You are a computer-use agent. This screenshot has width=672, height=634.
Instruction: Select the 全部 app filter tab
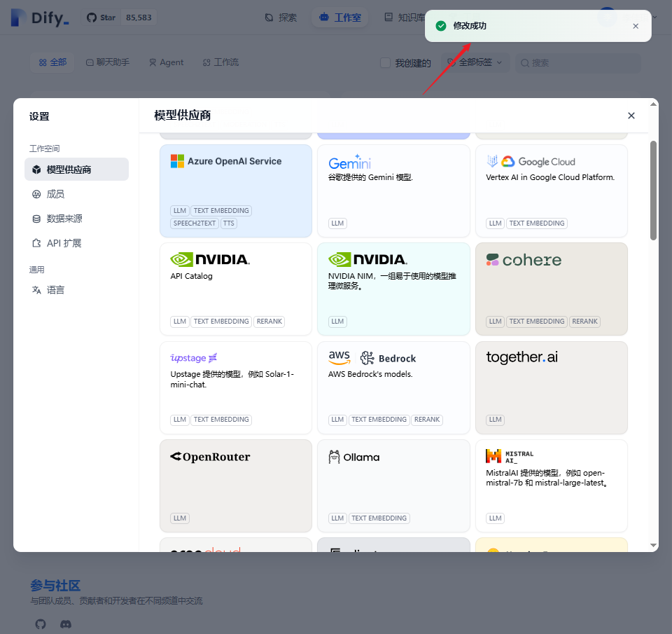52,62
